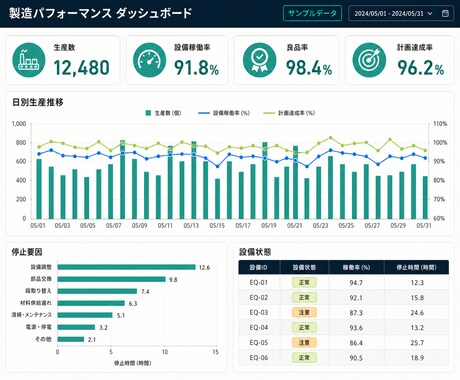Click the 05/01 production bar in daily chart
Screen dimensions: 460x380
[x=39, y=189]
